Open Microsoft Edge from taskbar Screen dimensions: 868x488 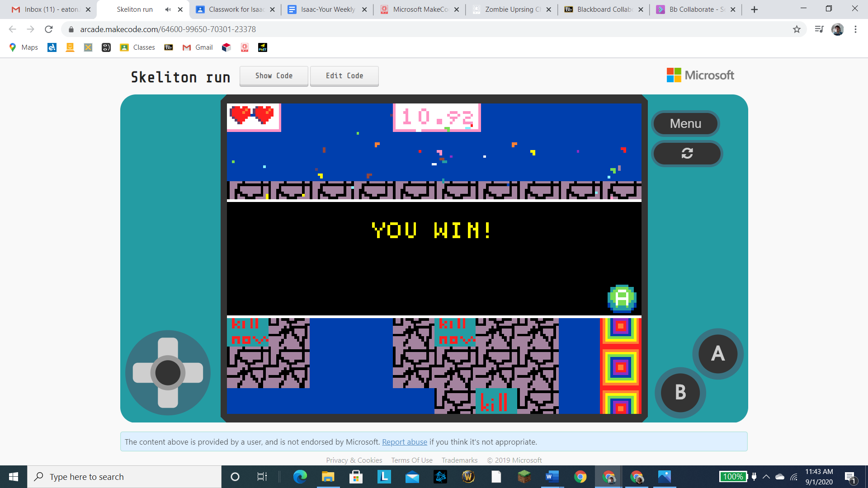300,477
